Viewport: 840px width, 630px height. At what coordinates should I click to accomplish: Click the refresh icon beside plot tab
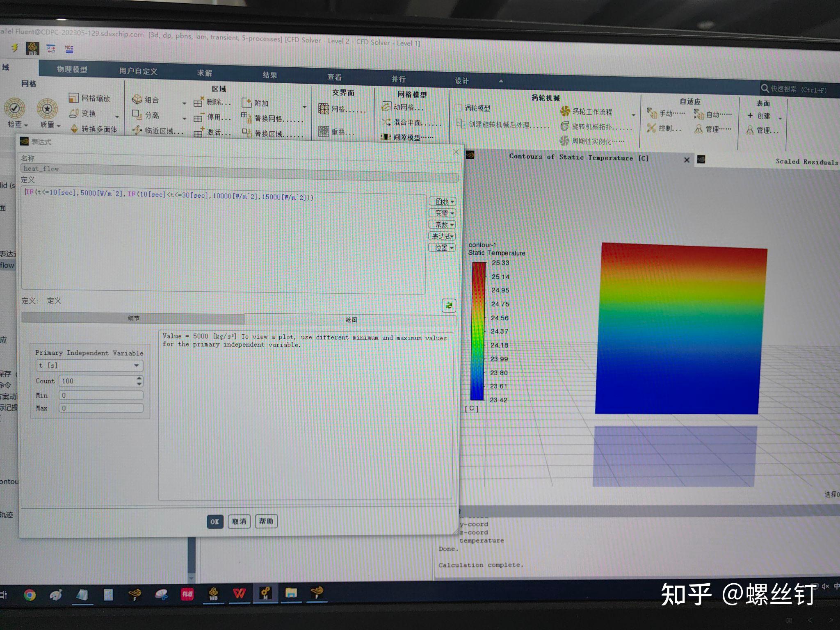449,305
